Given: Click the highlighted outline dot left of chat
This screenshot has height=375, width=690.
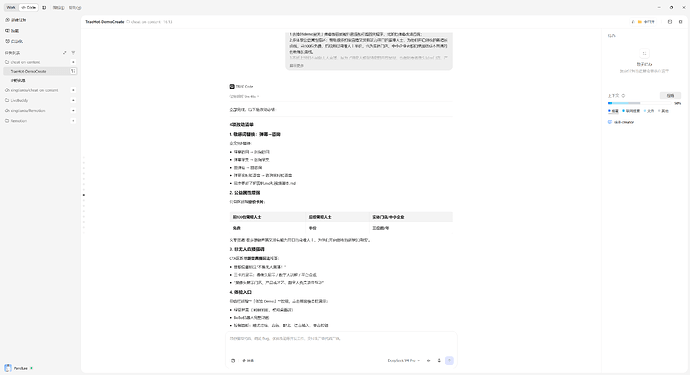Looking at the screenshot, I should click(x=84, y=195).
